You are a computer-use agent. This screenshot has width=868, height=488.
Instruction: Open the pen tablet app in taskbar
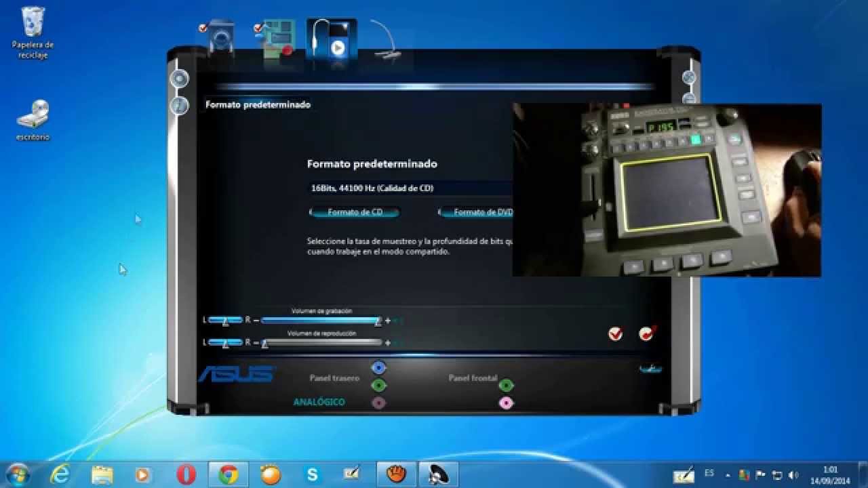click(353, 474)
